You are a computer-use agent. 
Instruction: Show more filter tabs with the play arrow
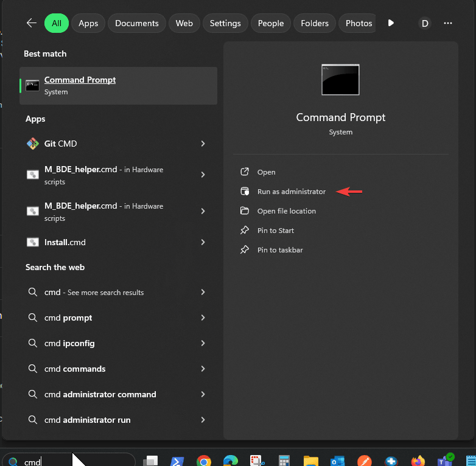coord(391,23)
